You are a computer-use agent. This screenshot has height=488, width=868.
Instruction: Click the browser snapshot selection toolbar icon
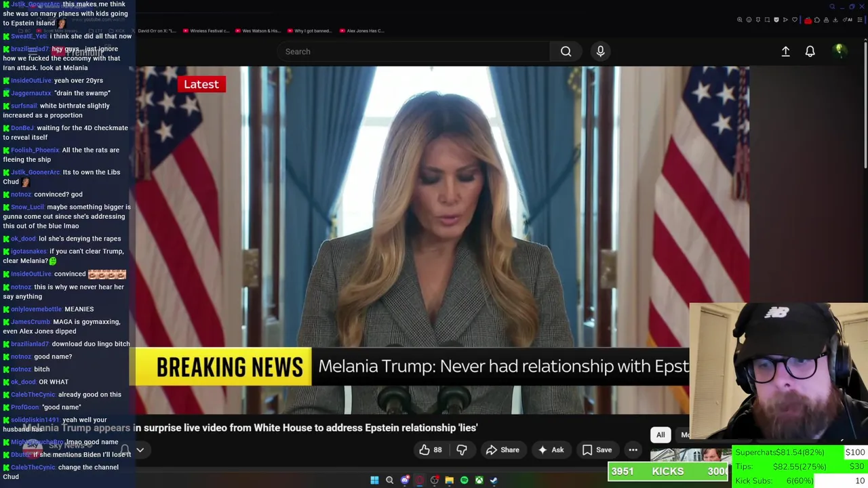click(767, 20)
